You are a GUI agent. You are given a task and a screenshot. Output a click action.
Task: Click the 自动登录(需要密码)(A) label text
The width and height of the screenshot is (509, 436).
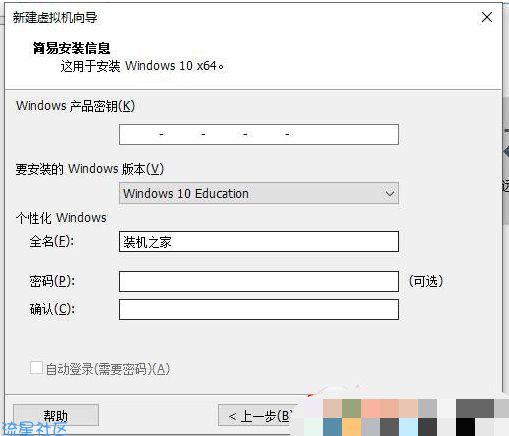pos(108,369)
